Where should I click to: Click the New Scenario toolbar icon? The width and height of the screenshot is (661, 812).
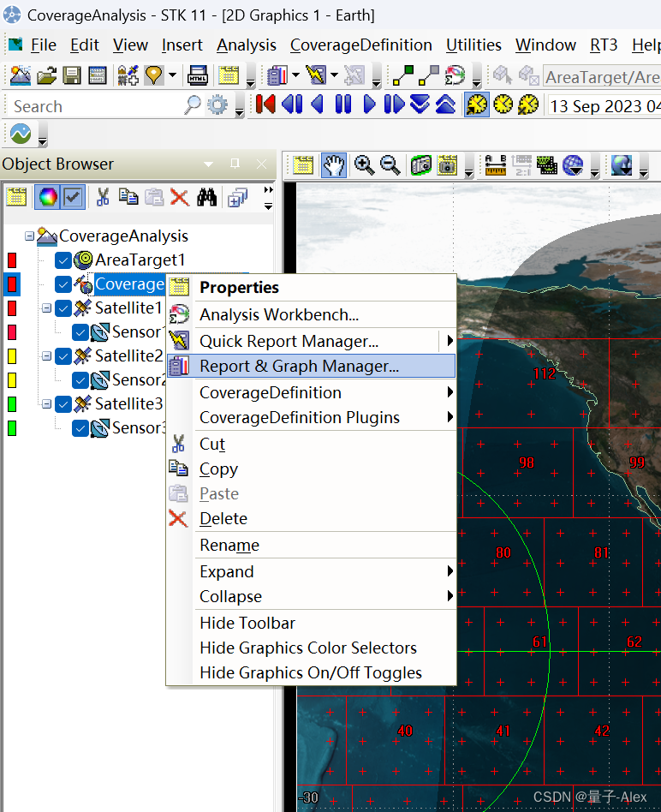(x=21, y=75)
